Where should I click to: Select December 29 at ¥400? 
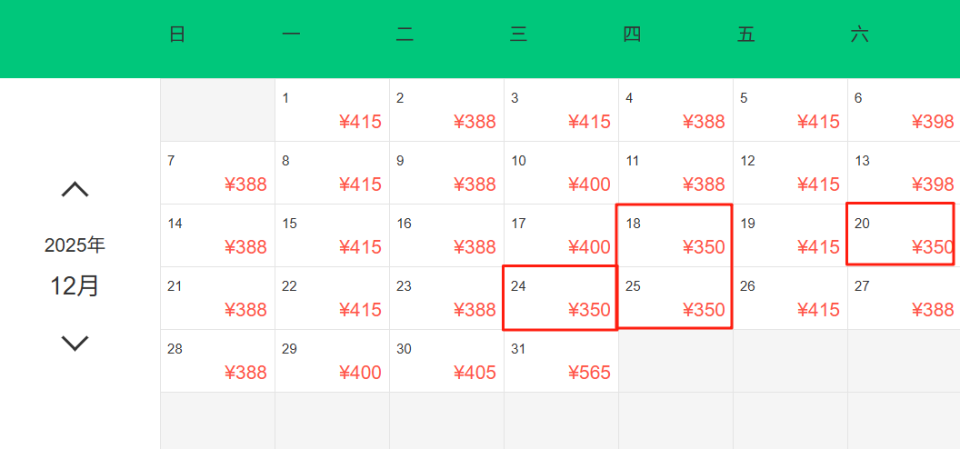[x=332, y=361]
